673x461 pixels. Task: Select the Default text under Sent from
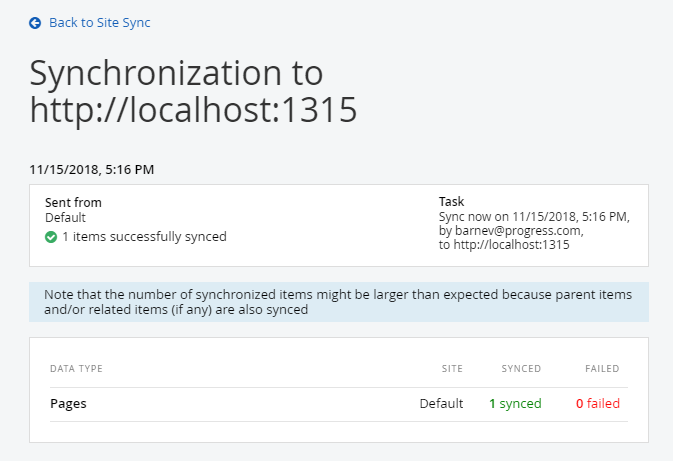click(66, 217)
